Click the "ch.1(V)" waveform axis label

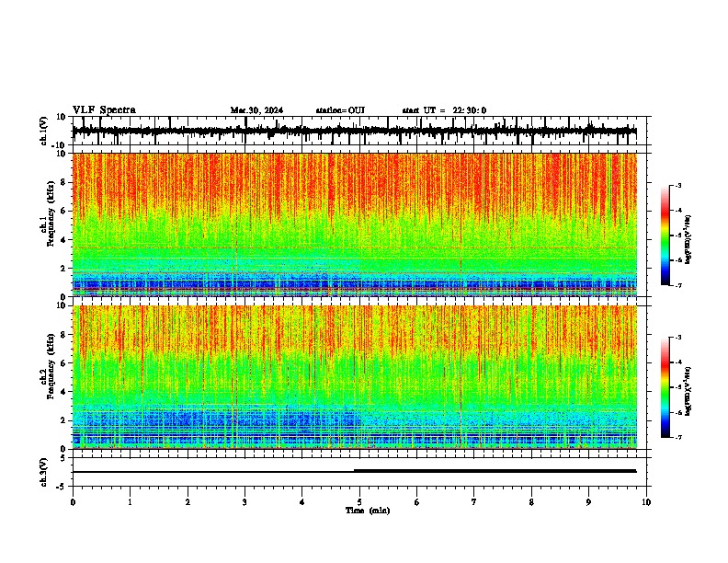click(44, 131)
